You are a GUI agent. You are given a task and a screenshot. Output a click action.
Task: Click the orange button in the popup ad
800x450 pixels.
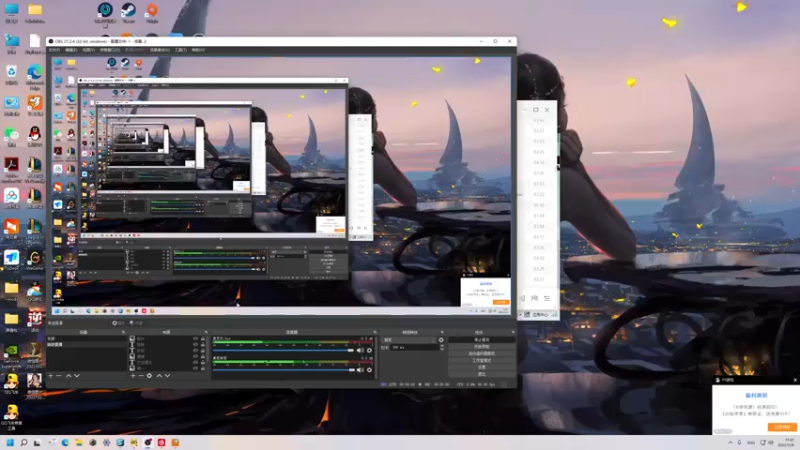[x=782, y=427]
